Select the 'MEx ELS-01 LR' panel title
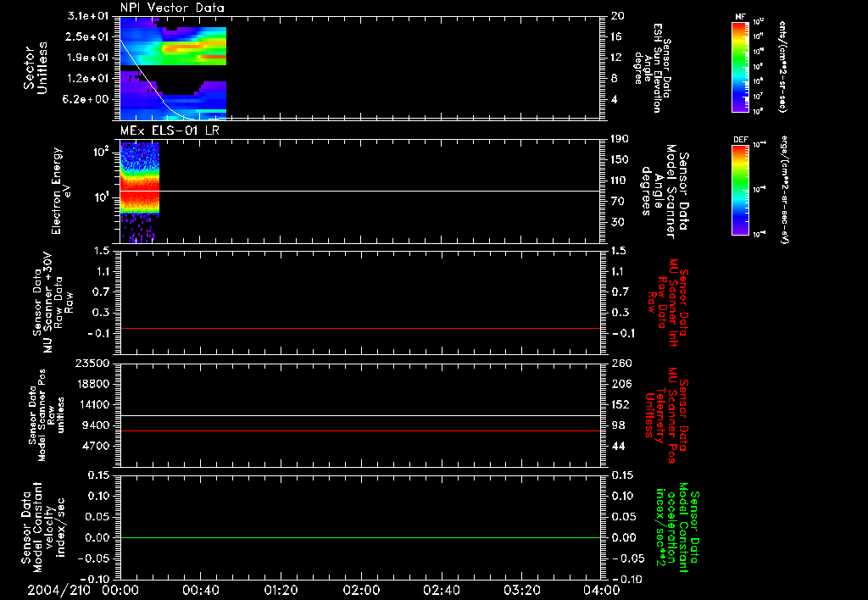The height and width of the screenshot is (600, 868). coord(170,131)
